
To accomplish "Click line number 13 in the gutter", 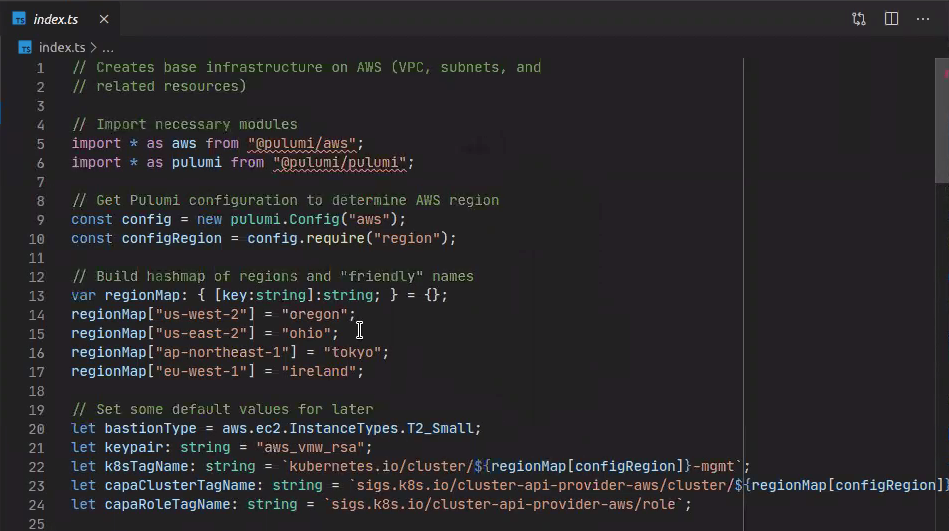I will 38,296.
